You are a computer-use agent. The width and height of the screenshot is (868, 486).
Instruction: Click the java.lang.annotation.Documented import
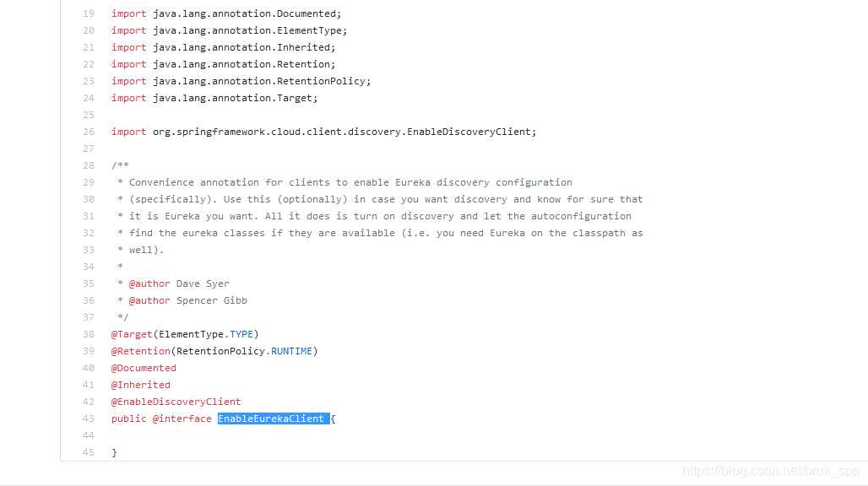(x=247, y=13)
